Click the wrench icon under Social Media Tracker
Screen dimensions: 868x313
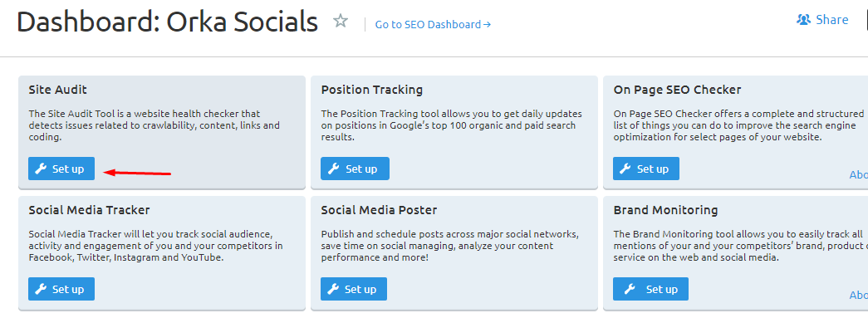[x=41, y=289]
